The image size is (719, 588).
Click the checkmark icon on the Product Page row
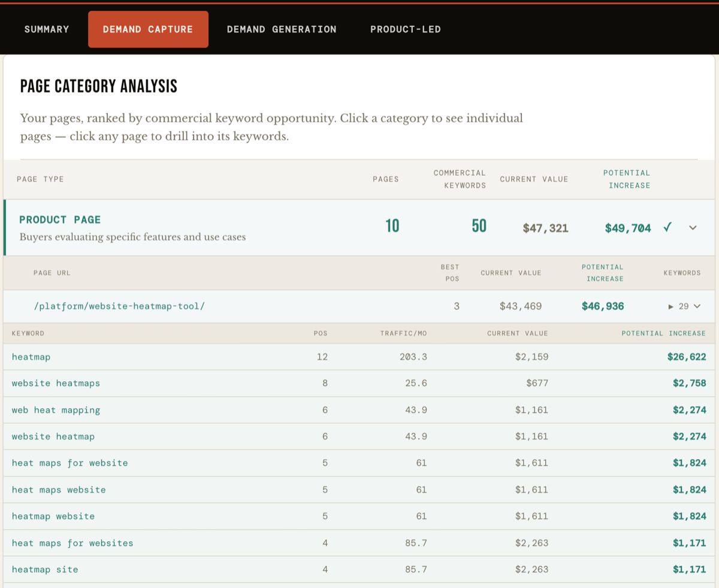click(667, 228)
